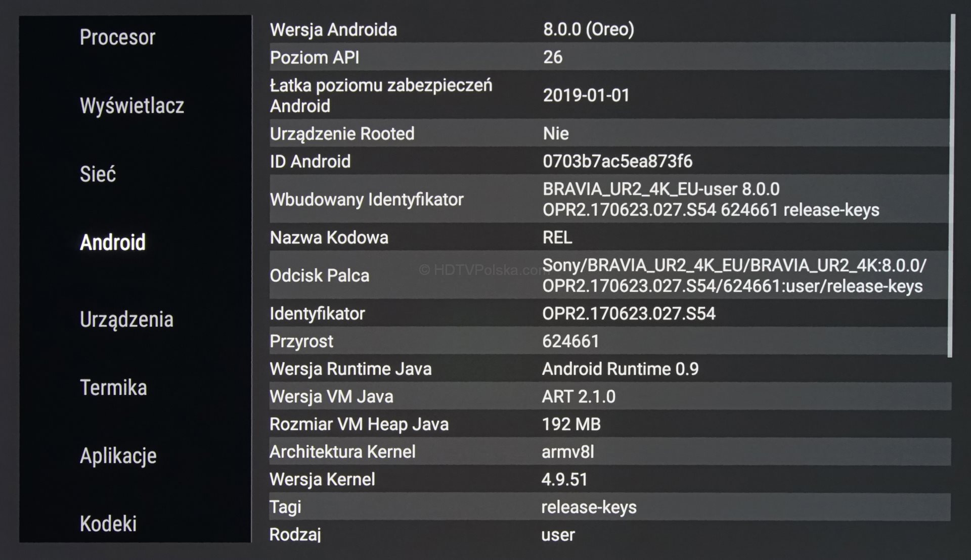Select the Przyrost label
The width and height of the screenshot is (971, 560).
[301, 342]
